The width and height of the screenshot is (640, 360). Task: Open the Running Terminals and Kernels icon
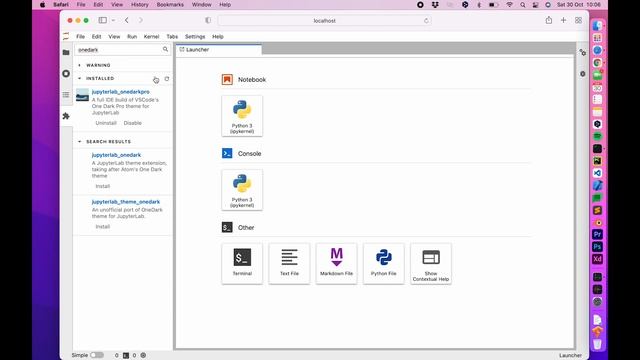66,73
